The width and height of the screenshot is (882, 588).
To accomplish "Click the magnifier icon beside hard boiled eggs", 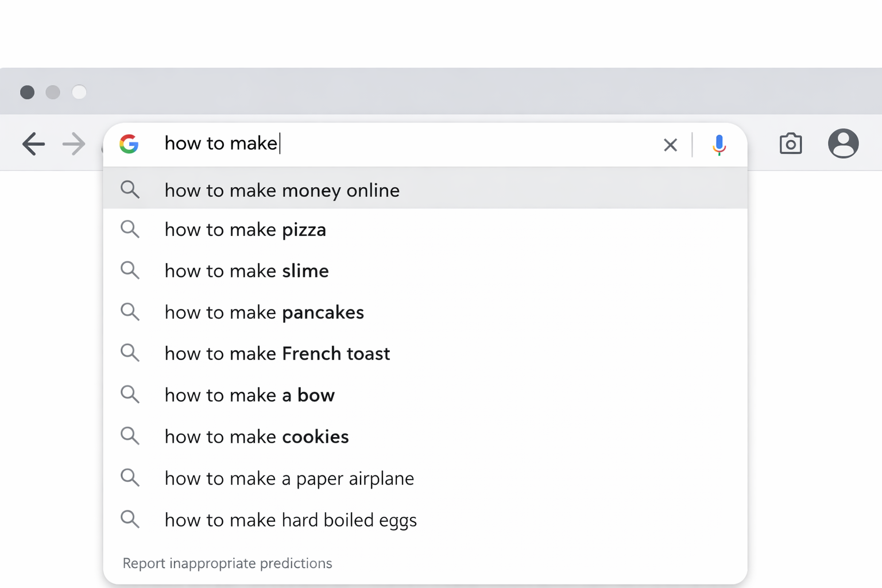I will (130, 519).
